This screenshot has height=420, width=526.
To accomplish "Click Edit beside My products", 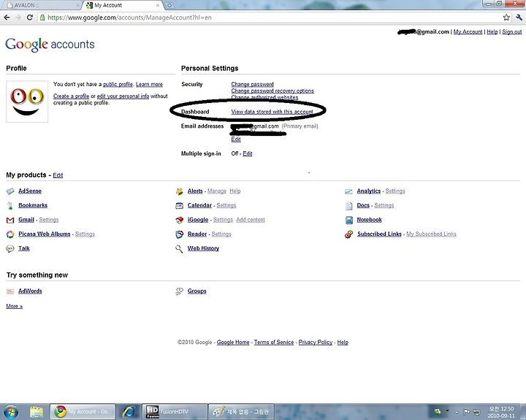I will [x=58, y=175].
